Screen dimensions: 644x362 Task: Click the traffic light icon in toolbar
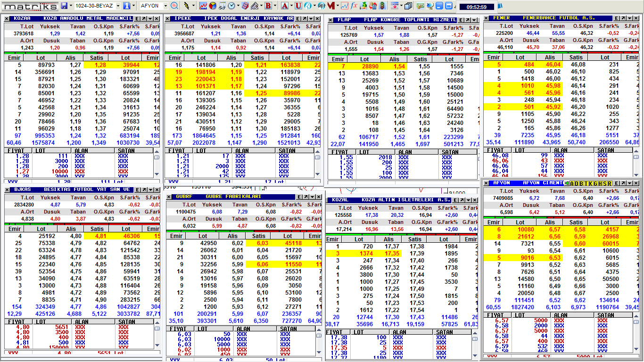tap(382, 6)
